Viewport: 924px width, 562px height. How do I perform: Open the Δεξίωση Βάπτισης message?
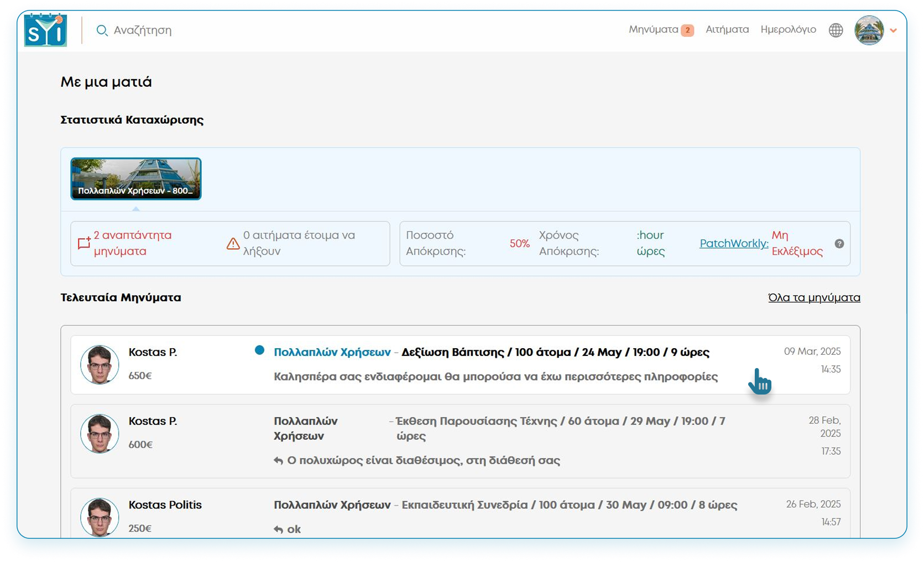tap(555, 352)
